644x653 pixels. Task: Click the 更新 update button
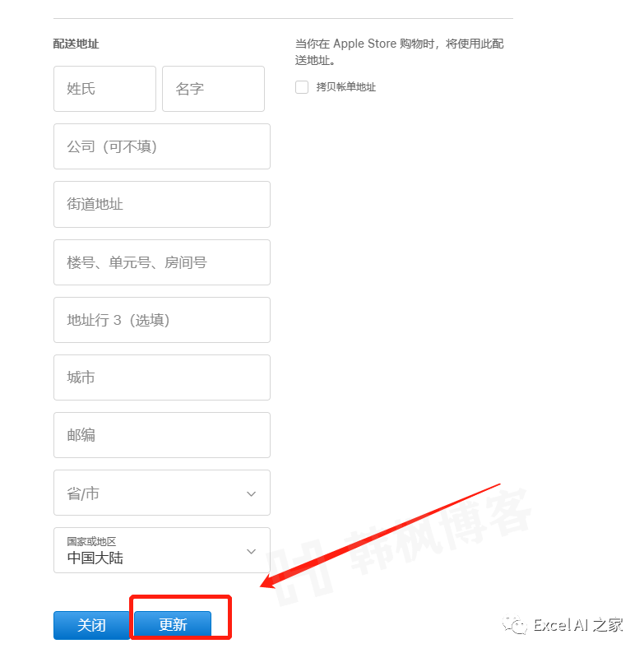coord(173,624)
